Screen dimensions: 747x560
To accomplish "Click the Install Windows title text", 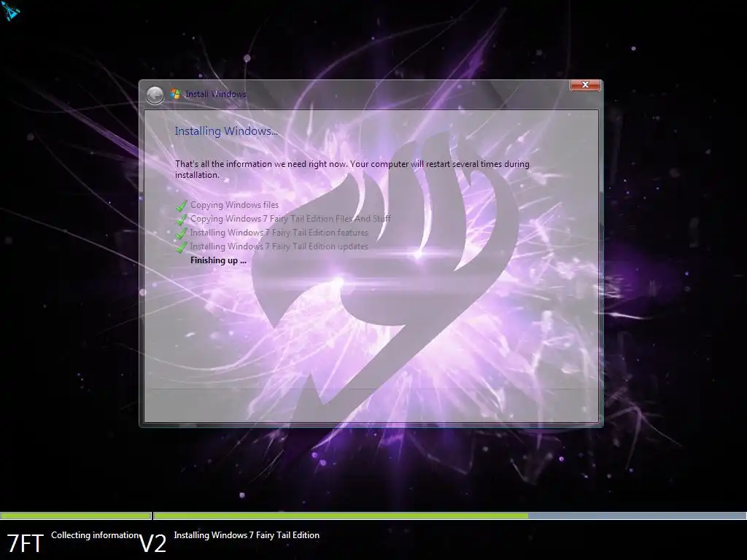I will click(x=216, y=94).
